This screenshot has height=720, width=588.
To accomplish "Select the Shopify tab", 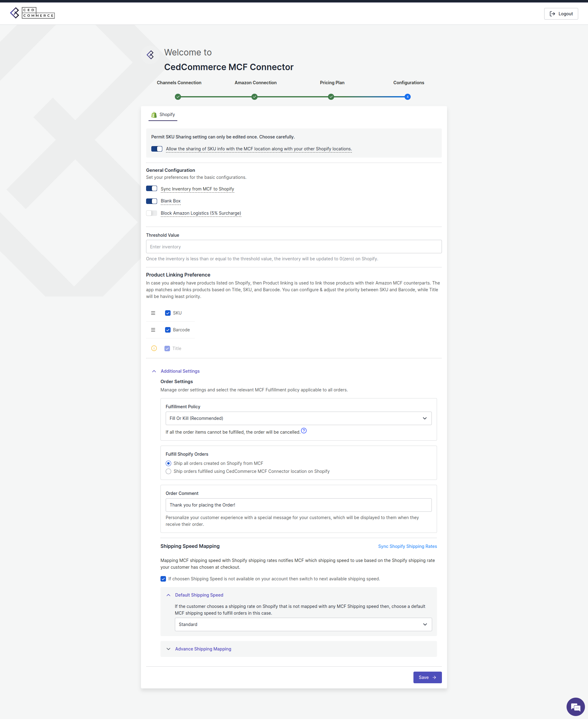I will (x=163, y=115).
